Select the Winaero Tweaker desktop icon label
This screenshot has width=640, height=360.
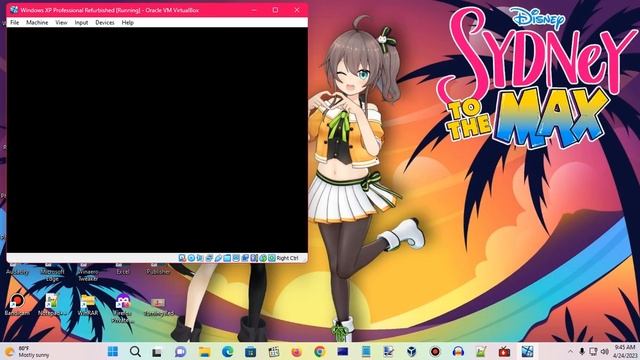(88, 275)
